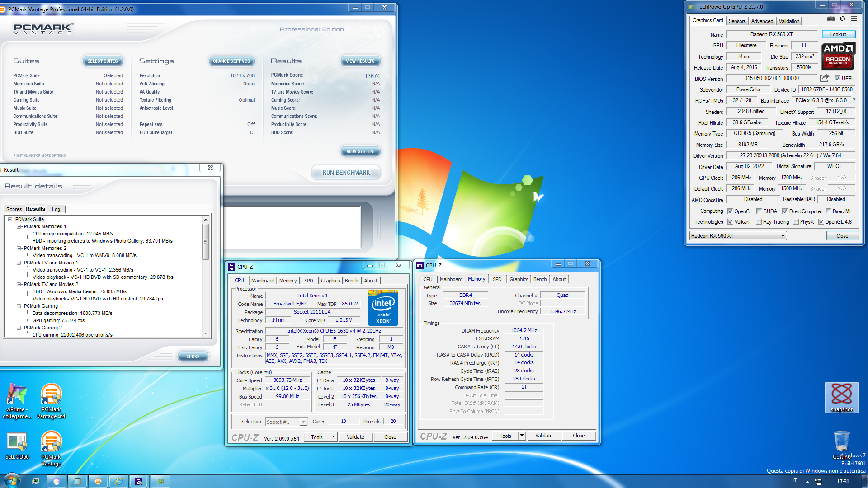Viewport: 868px width, 488px height.
Task: Open the Radeon RX 560 XT GPU selector dropdown
Action: 738,236
